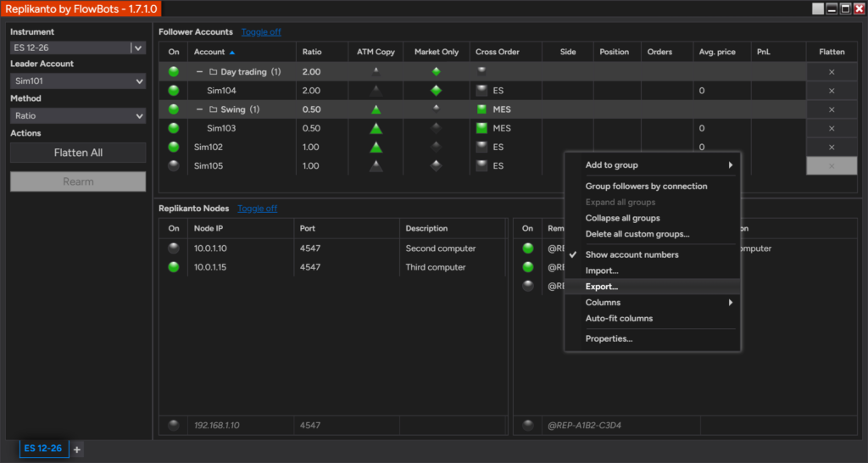Flatten the Sim104 account
The image size is (868, 463).
pyautogui.click(x=832, y=91)
